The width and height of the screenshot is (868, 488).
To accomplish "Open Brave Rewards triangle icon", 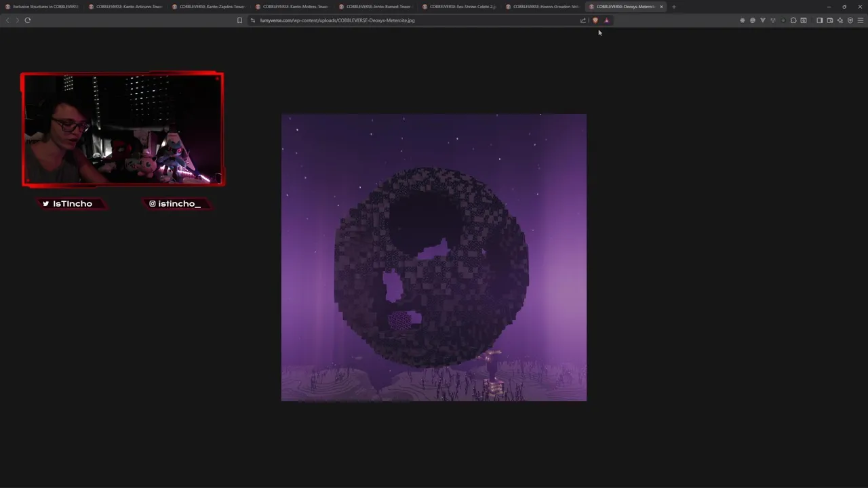I will click(x=606, y=20).
